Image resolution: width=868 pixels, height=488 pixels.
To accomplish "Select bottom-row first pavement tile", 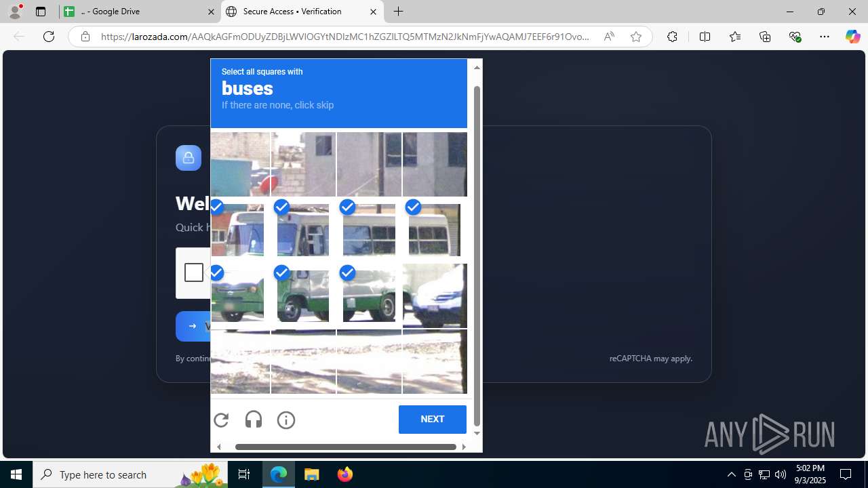I will pyautogui.click(x=240, y=361).
